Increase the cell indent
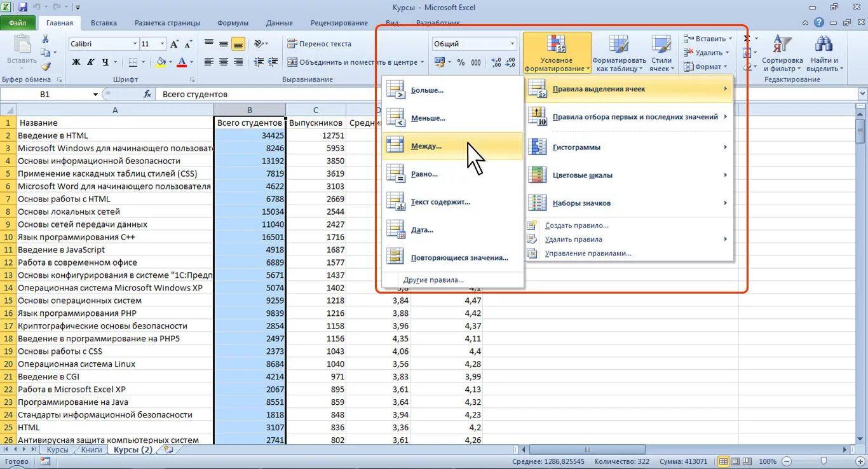868x469 pixels. coord(271,62)
